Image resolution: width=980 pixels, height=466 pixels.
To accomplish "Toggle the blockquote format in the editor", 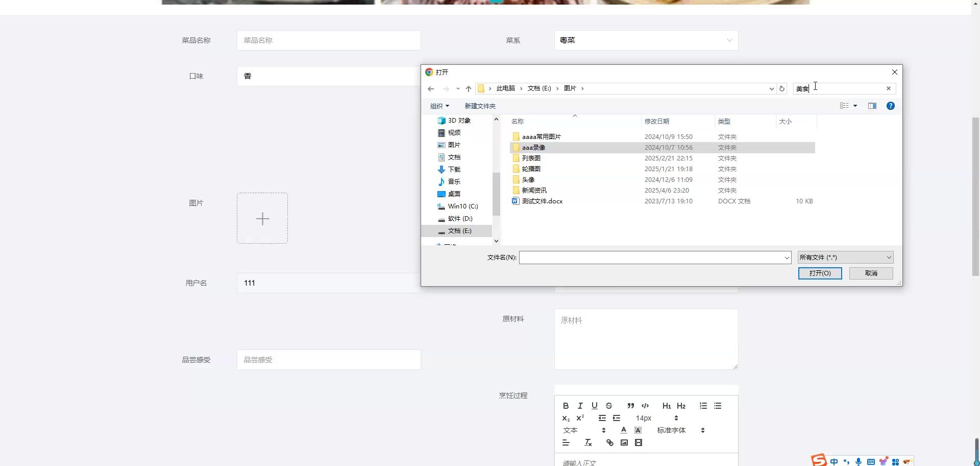I will click(630, 406).
